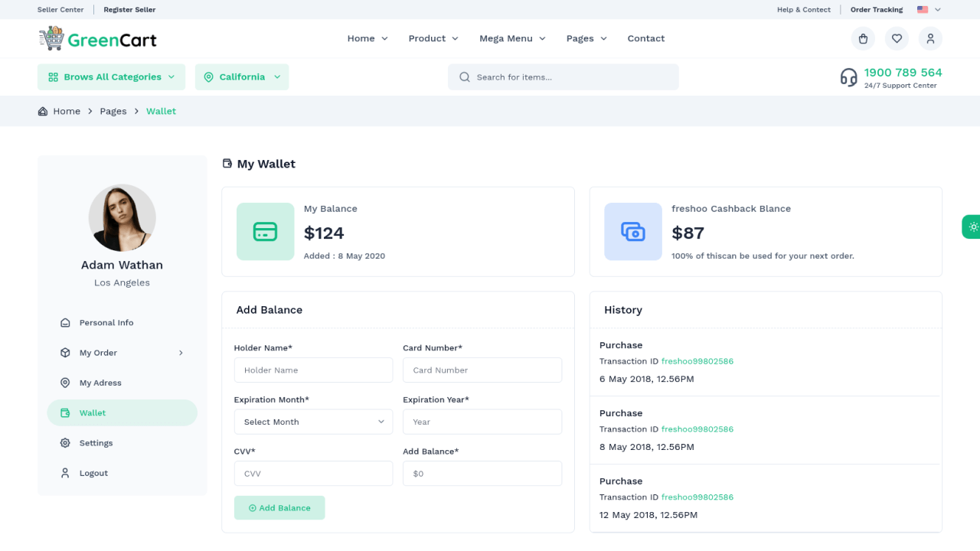Toggle the light/dark theme switch button
The height and width of the screenshot is (551, 980).
[971, 227]
